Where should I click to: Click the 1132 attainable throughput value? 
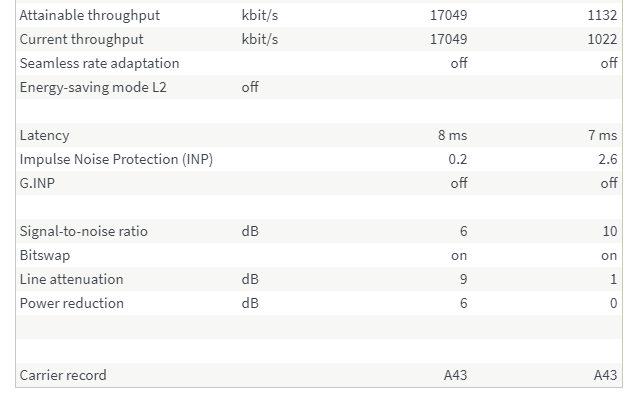click(x=602, y=15)
